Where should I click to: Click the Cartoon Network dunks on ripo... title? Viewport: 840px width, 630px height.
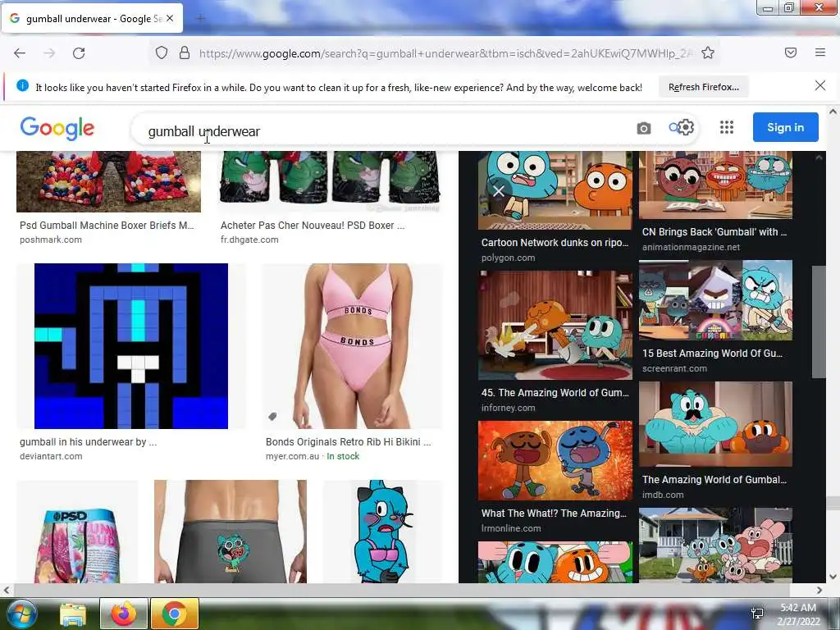(x=555, y=243)
